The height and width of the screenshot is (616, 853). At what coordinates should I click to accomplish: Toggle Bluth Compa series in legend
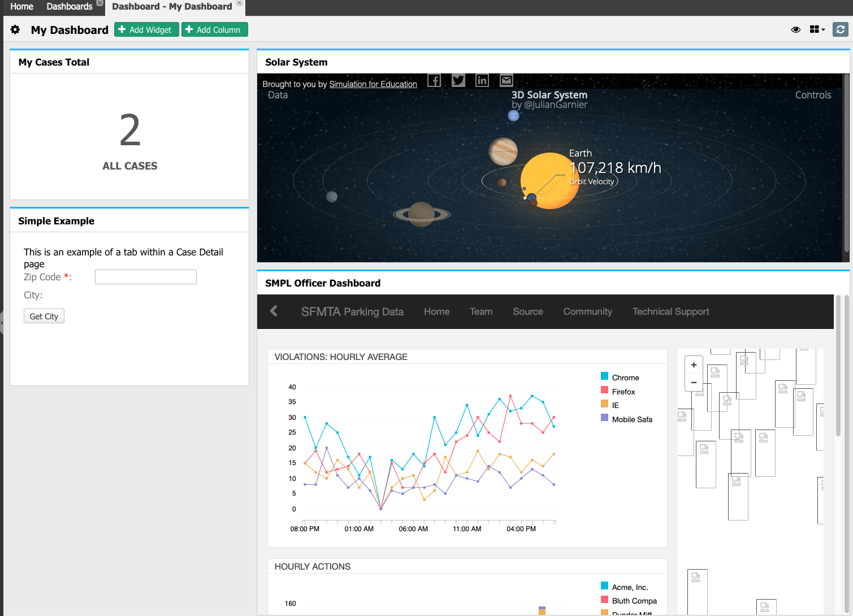[x=629, y=601]
